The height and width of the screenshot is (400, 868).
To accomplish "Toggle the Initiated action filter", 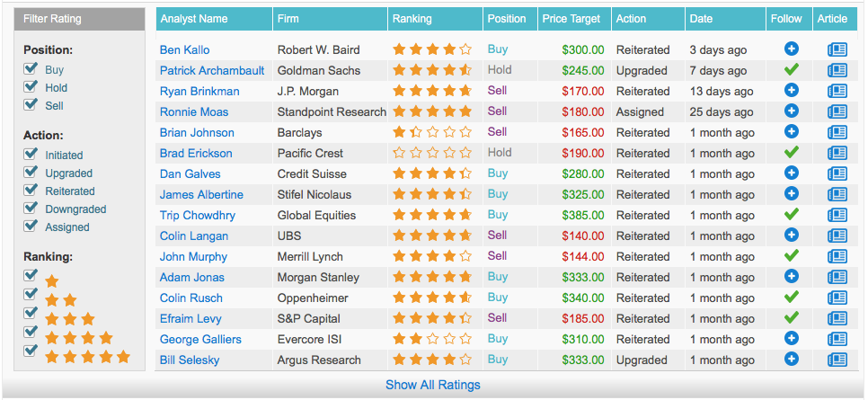I will [31, 154].
